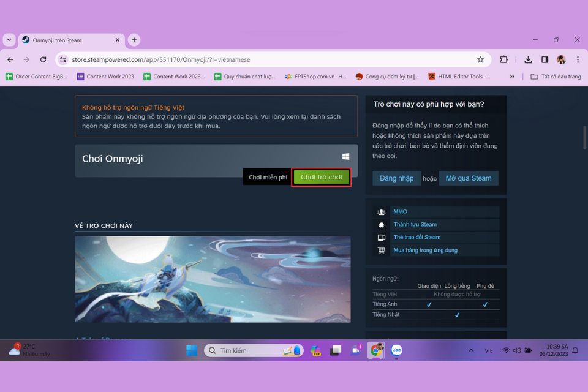Open the clock showing 10:39 SA

pyautogui.click(x=554, y=350)
